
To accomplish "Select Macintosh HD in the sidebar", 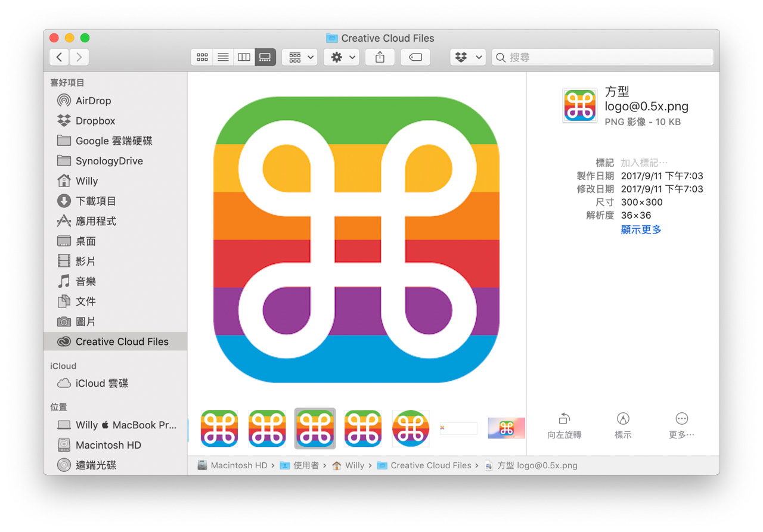I will point(115,445).
